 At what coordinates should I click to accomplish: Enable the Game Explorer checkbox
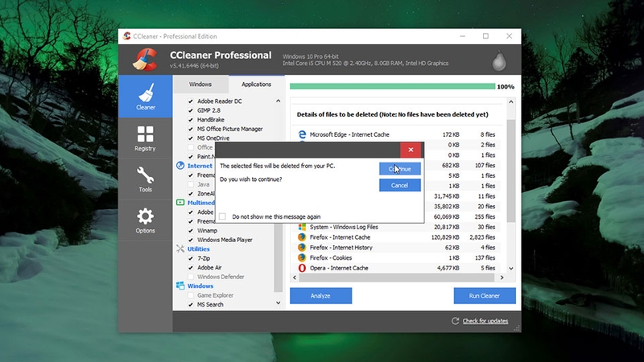(191, 295)
